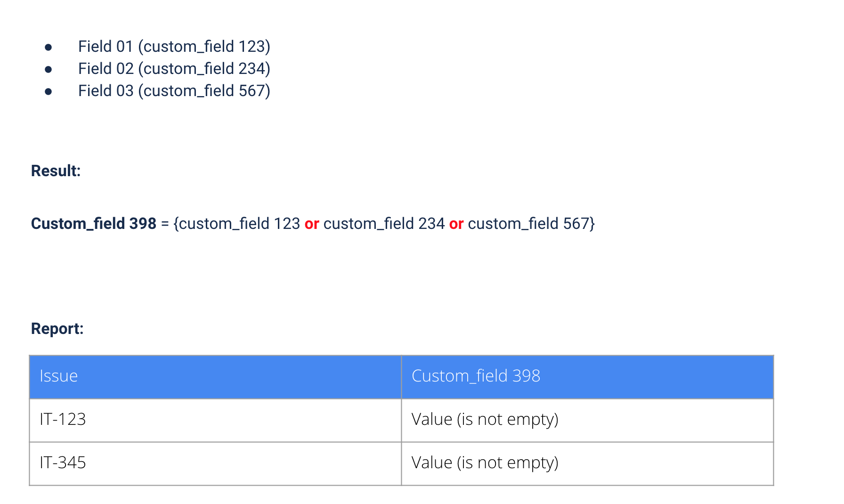Click the Field 03 (custom_field 567) list item
The width and height of the screenshot is (844, 504).
(174, 91)
